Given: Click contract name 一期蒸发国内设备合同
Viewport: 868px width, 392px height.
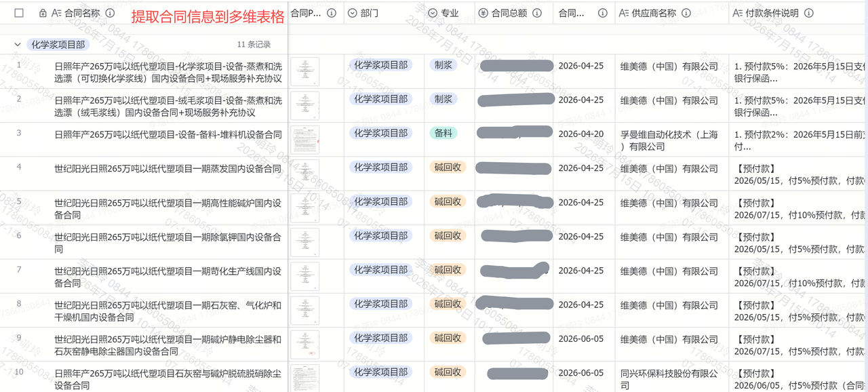Looking at the screenshot, I should (167, 168).
